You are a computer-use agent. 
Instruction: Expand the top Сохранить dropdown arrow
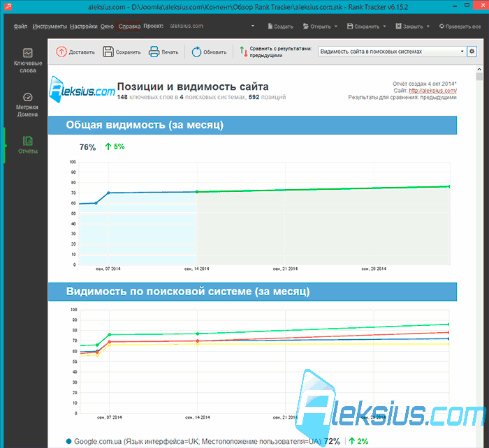pos(384,27)
